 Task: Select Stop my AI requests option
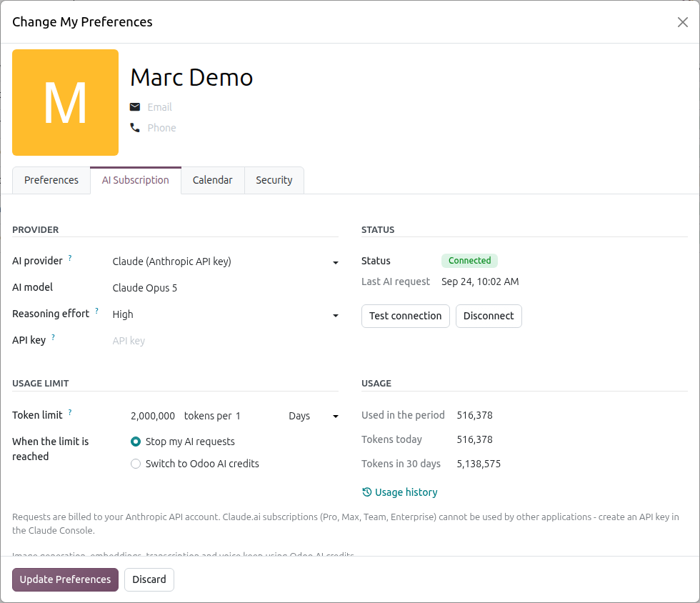136,442
